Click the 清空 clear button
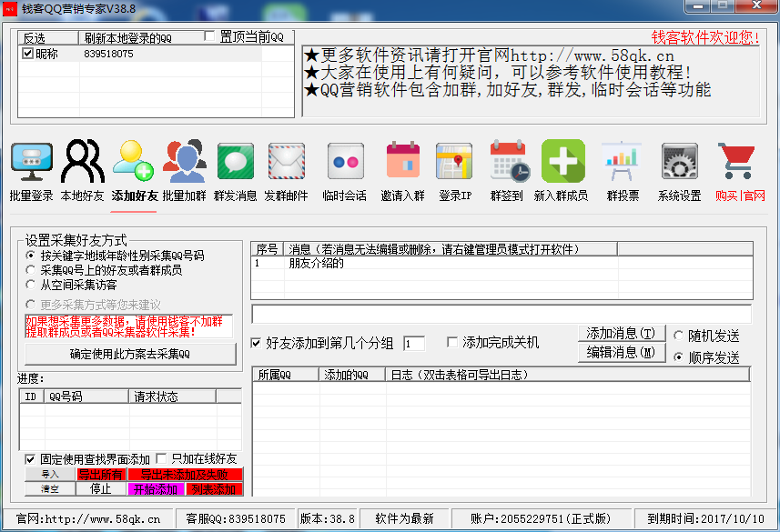 [x=50, y=489]
